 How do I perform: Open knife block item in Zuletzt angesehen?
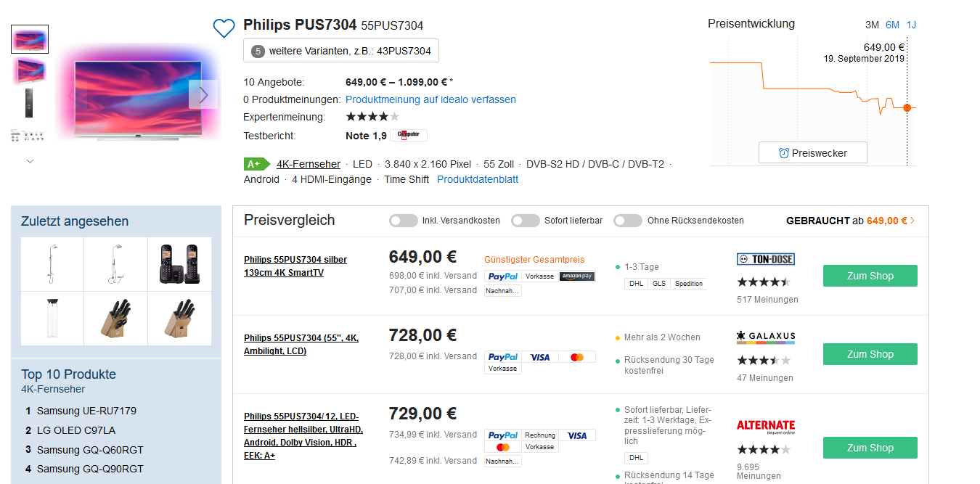(x=115, y=319)
